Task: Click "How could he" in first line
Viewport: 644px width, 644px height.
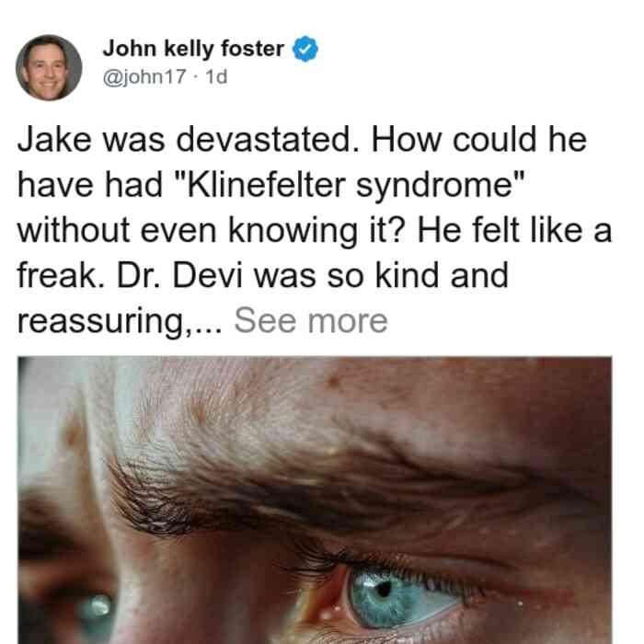Action: click(478, 140)
